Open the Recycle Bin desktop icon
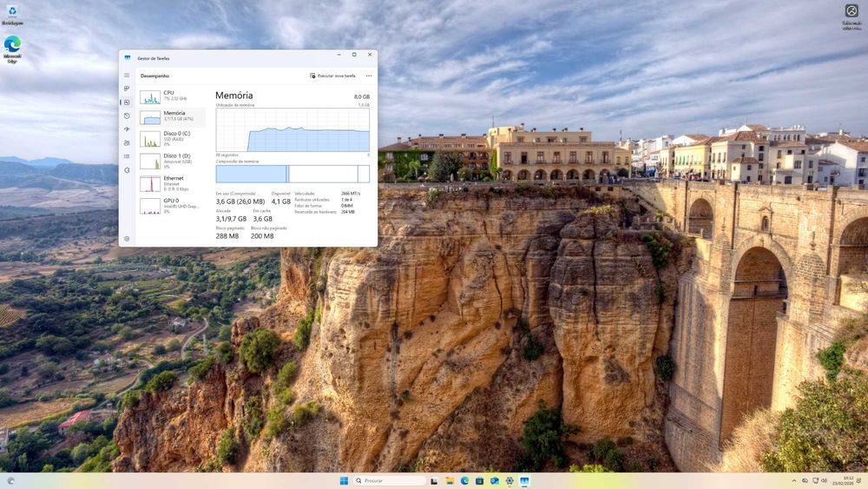This screenshot has height=489, width=868. 12,16
